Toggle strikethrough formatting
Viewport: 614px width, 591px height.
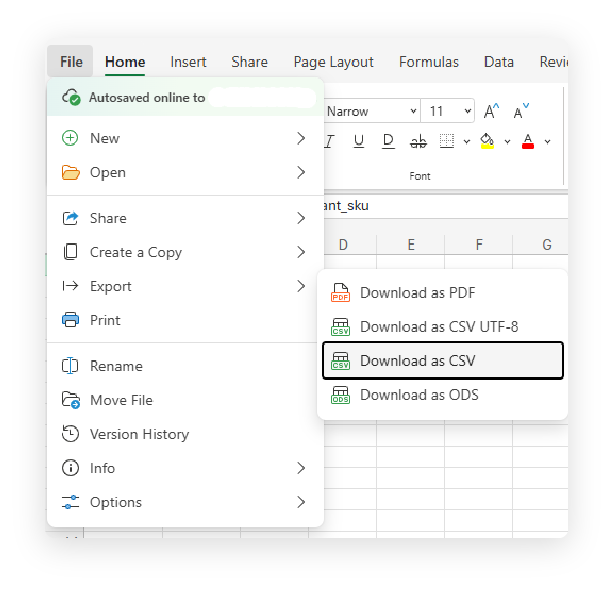[x=418, y=141]
